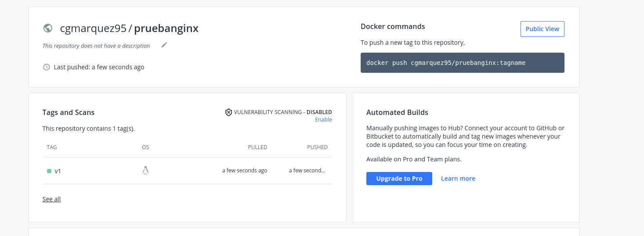Screen dimensions: 644x236
Task: Click the pruebanginx repository name
Action: point(166,29)
